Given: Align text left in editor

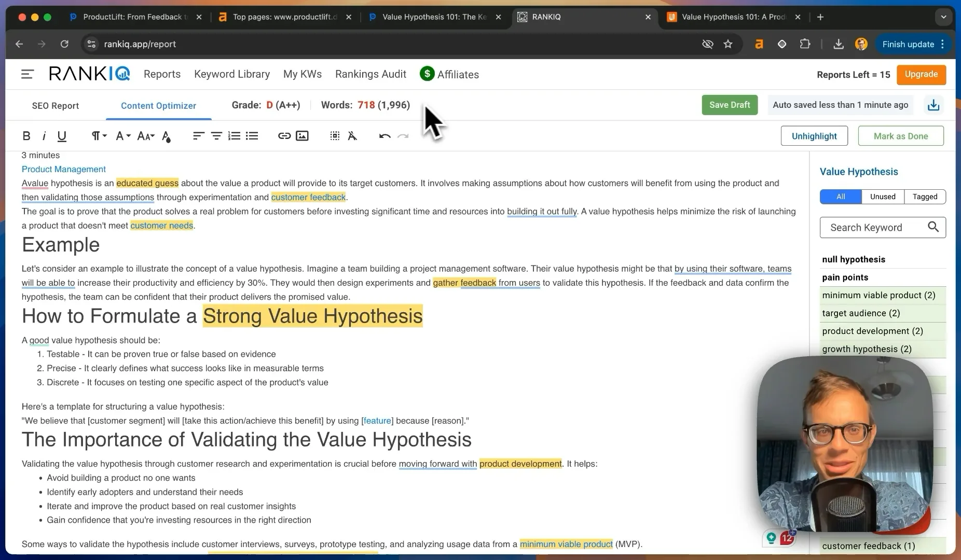Looking at the screenshot, I should click(198, 136).
